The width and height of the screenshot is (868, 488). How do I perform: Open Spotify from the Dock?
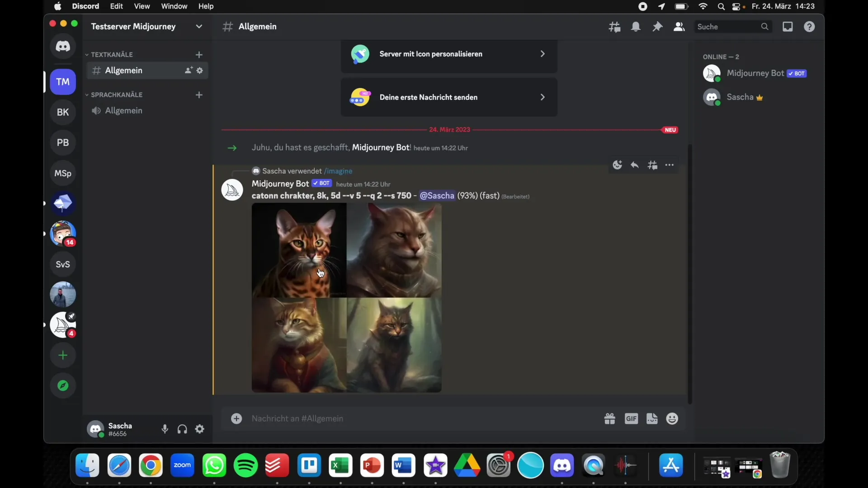[245, 465]
